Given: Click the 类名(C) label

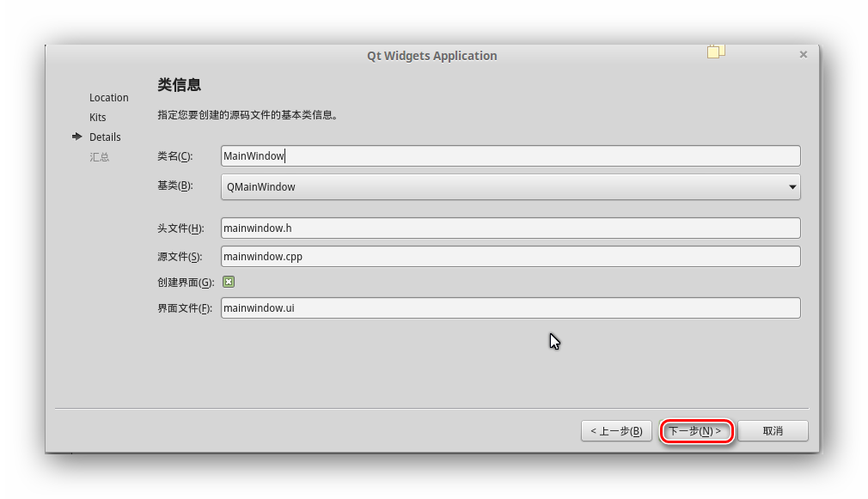Looking at the screenshot, I should (175, 156).
